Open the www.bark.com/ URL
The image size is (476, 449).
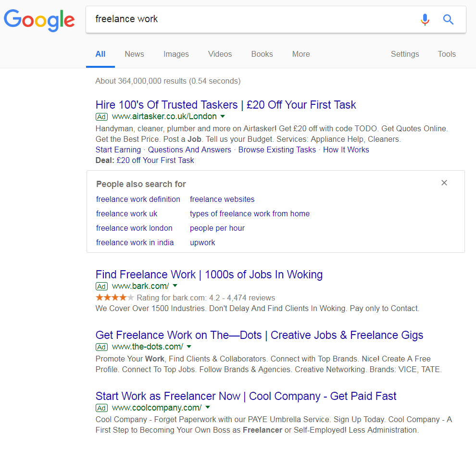(x=140, y=286)
